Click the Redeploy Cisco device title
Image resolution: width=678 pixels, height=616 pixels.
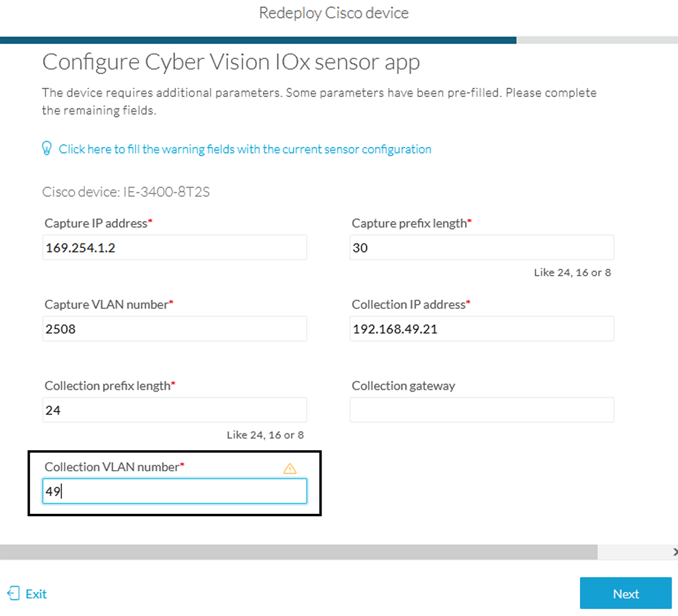[x=334, y=13]
